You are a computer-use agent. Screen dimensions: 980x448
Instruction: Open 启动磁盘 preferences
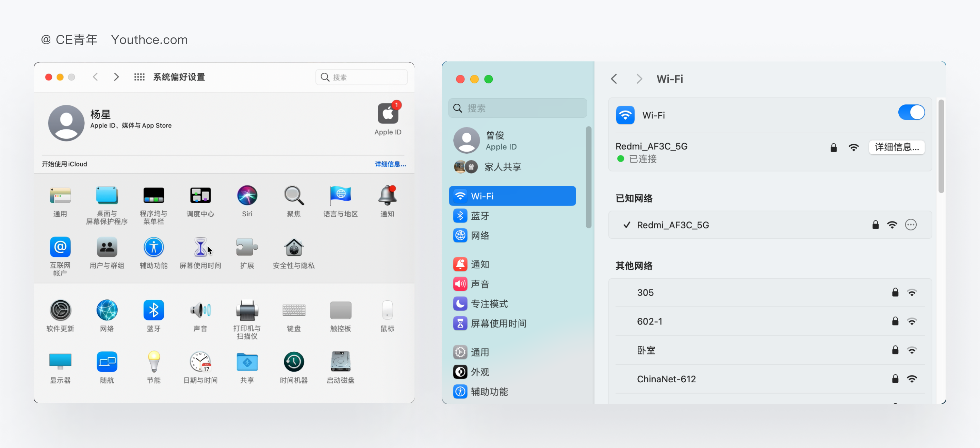340,362
